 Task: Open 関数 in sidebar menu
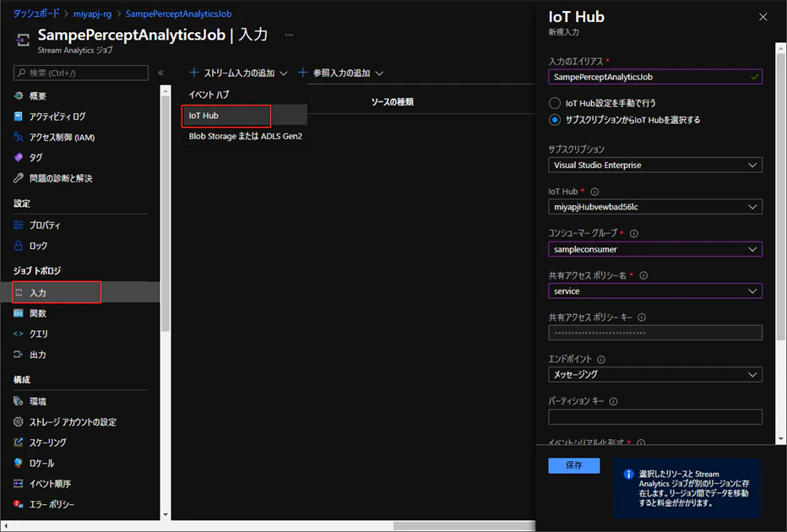[38, 313]
